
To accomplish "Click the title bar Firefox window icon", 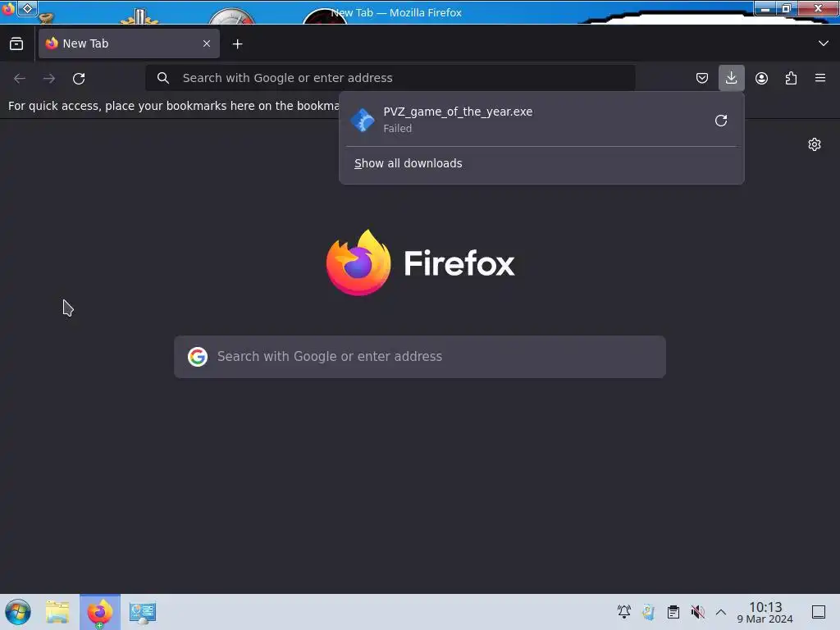I will 8,8.
